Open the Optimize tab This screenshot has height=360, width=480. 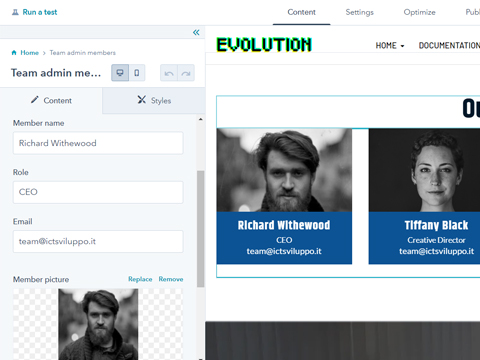coord(419,12)
